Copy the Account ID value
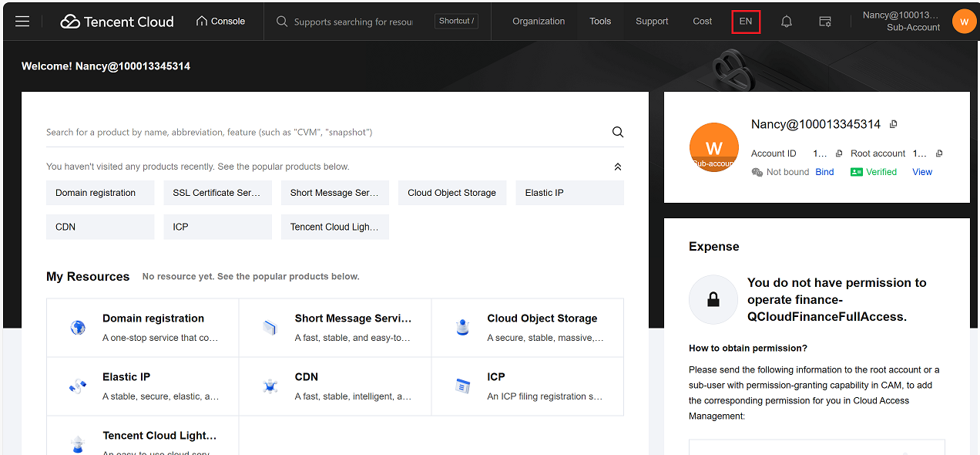 tap(839, 153)
